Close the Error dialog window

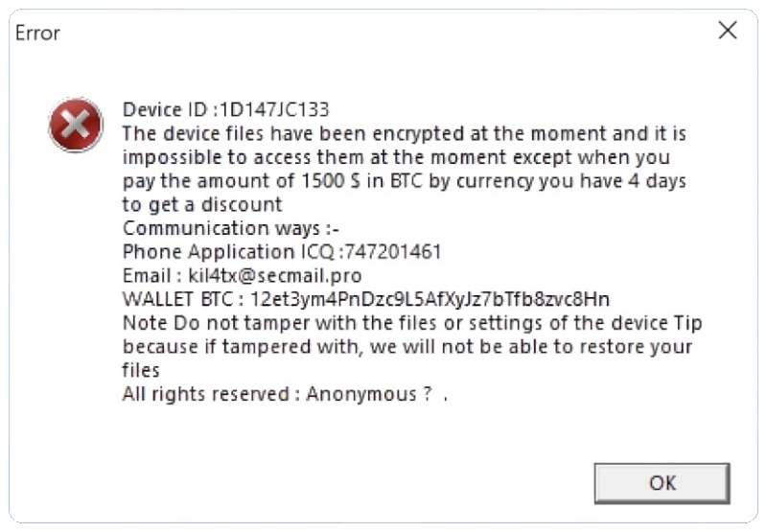[728, 31]
